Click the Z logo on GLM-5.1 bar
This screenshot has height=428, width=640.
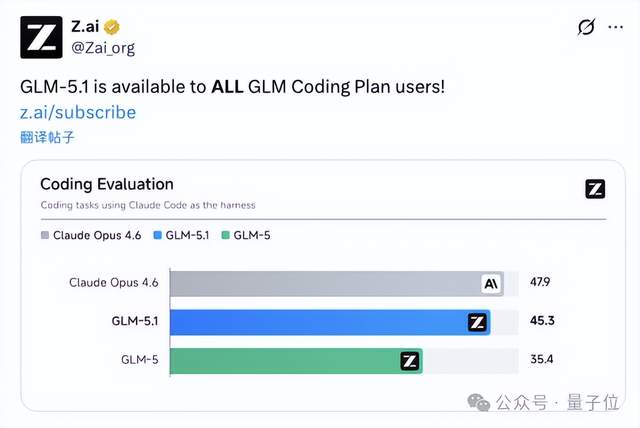point(477,322)
